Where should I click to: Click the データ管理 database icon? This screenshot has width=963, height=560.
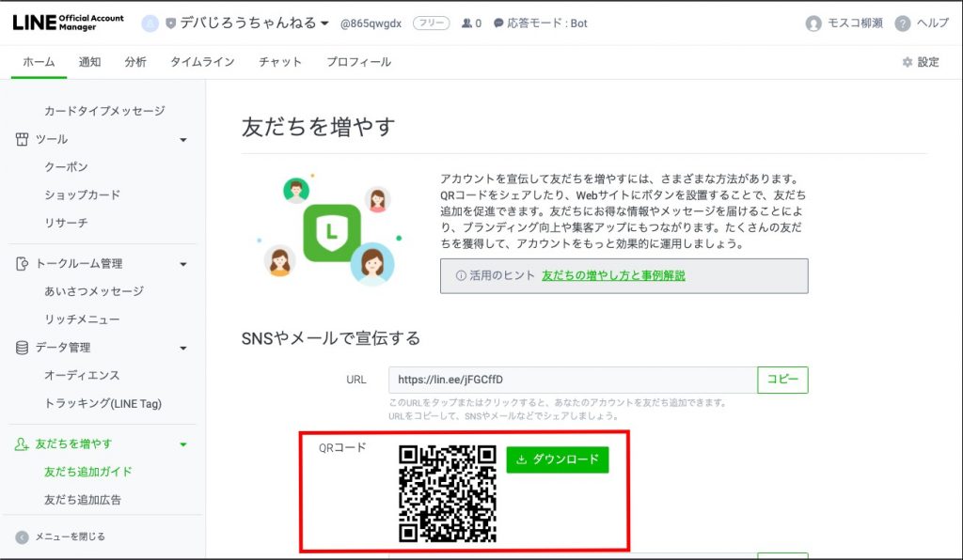click(x=23, y=348)
